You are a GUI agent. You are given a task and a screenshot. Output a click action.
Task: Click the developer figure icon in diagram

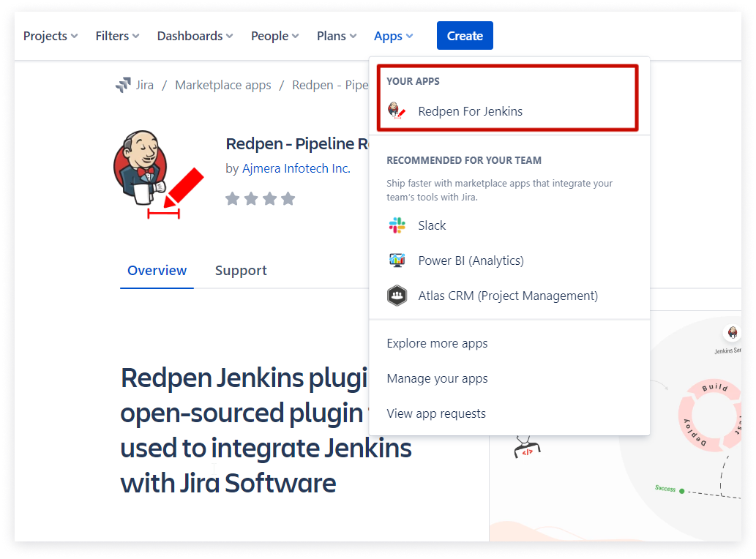(527, 447)
